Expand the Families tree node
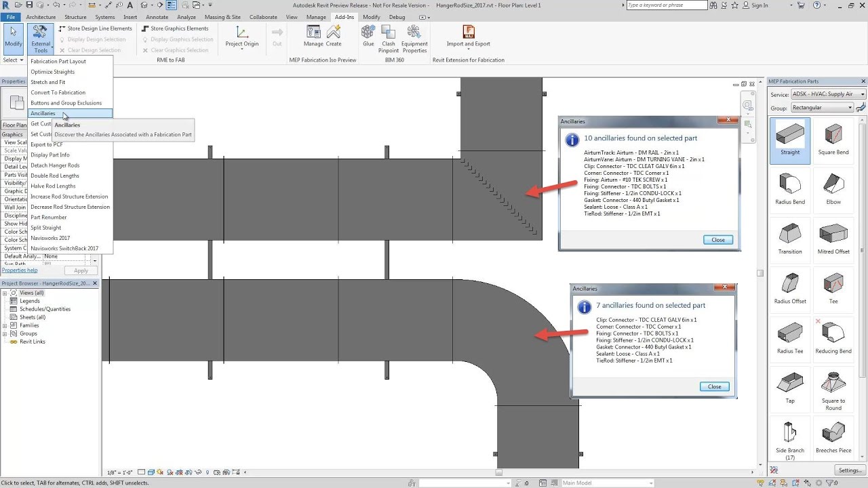Viewport: 868px width, 488px height. pyautogui.click(x=5, y=325)
